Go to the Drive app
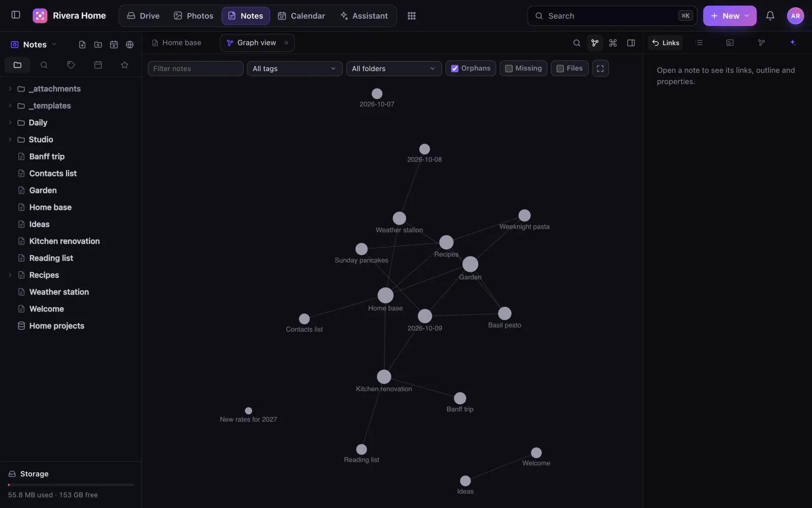The image size is (812, 508). [143, 16]
